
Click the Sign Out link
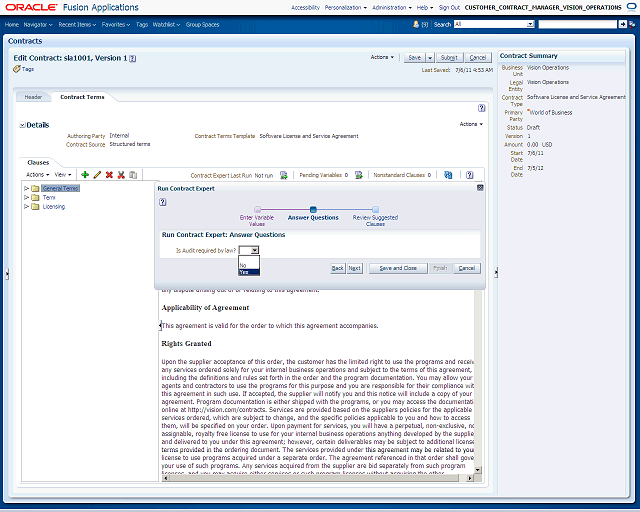click(449, 8)
